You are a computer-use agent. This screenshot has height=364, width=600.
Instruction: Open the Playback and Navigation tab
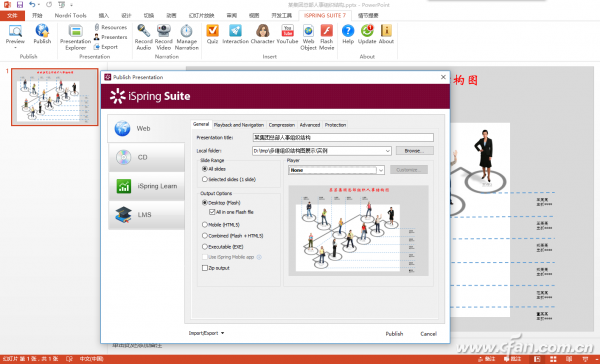[239, 125]
